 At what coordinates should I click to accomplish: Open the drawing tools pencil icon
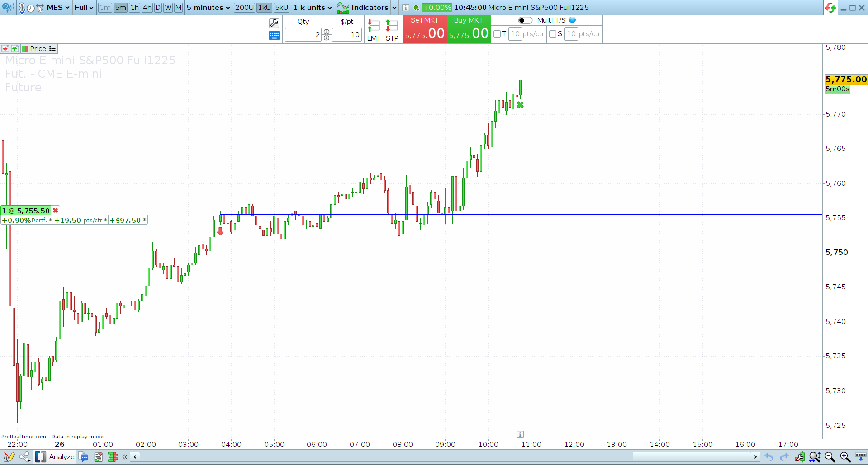9,457
